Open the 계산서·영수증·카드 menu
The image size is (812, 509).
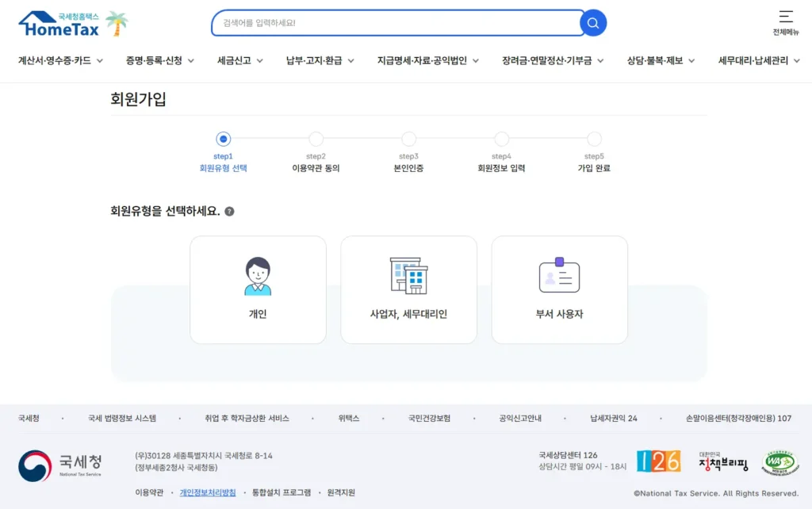pos(55,60)
